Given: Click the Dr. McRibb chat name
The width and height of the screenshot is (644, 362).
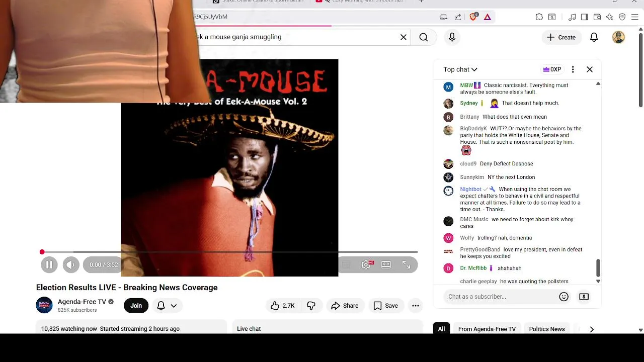Looking at the screenshot, I should tap(473, 268).
